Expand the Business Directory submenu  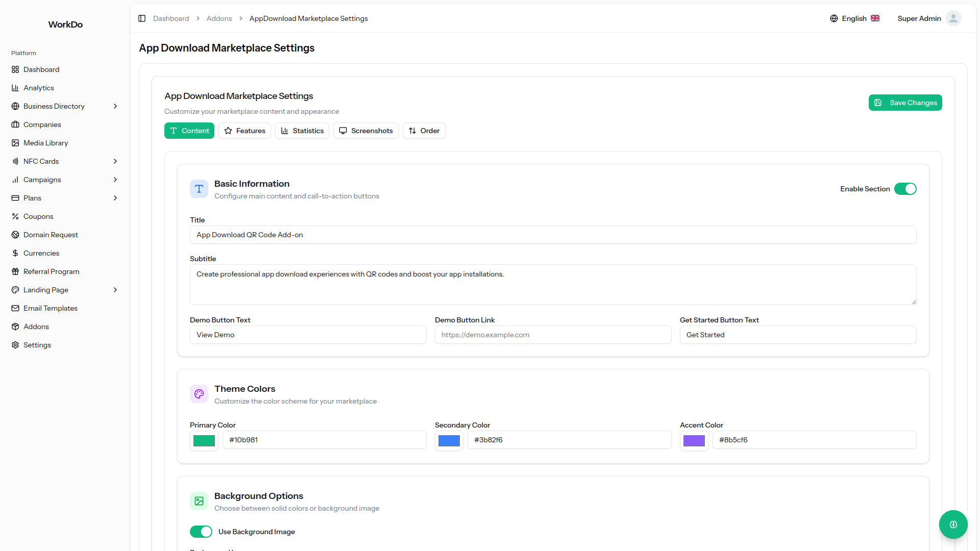[x=115, y=106]
